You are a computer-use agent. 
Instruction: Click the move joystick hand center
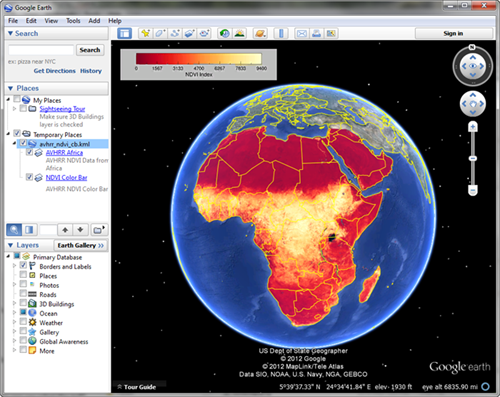472,104
